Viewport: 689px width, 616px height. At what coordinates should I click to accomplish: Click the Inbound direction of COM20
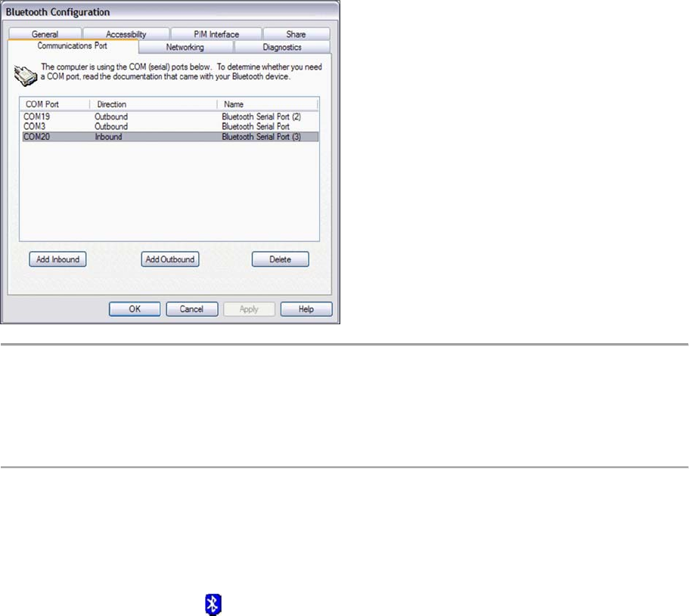pos(109,137)
